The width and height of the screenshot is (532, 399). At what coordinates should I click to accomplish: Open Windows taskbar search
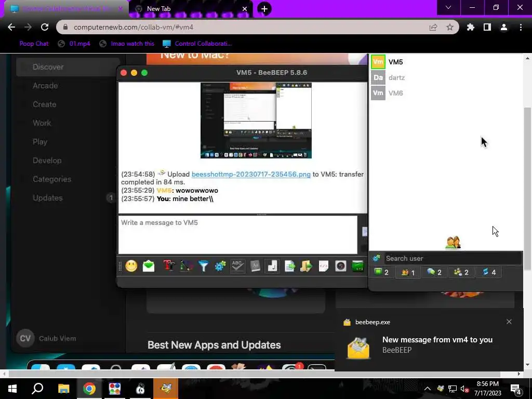point(37,389)
